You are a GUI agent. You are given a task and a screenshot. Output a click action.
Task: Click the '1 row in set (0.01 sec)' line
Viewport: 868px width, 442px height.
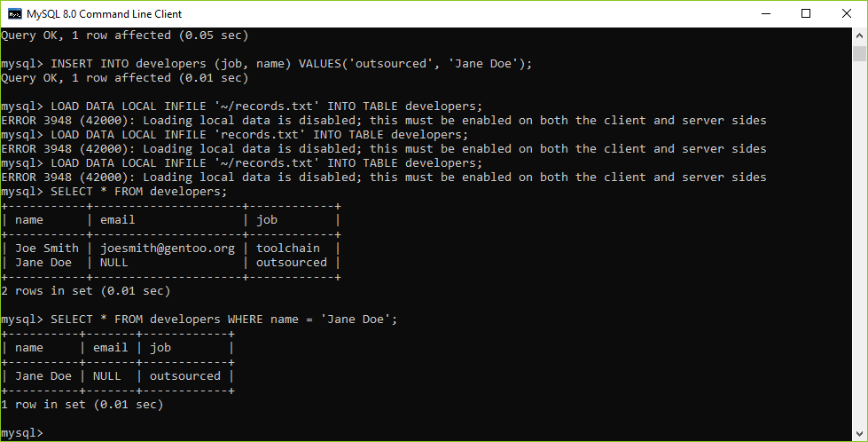pyautogui.click(x=82, y=405)
